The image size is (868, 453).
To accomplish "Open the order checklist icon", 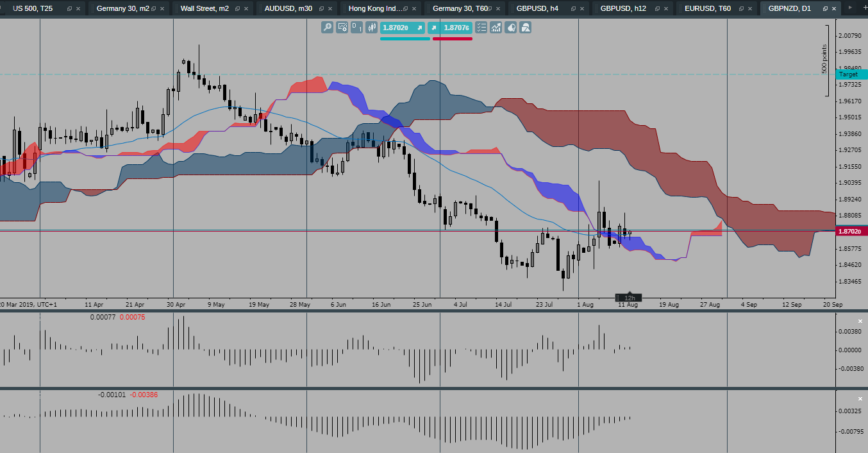I will click(481, 28).
